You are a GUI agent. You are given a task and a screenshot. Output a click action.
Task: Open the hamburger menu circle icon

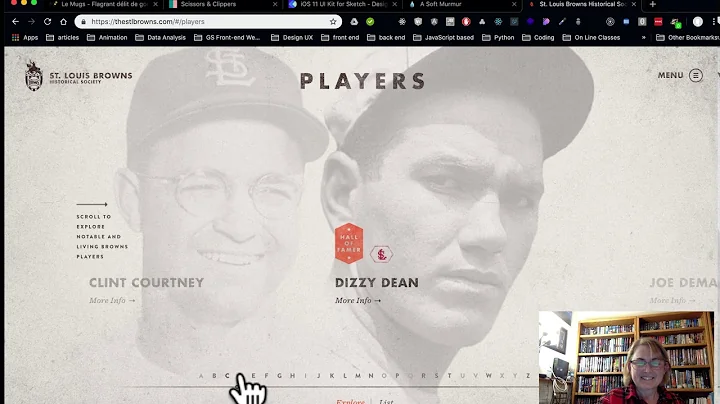click(696, 75)
